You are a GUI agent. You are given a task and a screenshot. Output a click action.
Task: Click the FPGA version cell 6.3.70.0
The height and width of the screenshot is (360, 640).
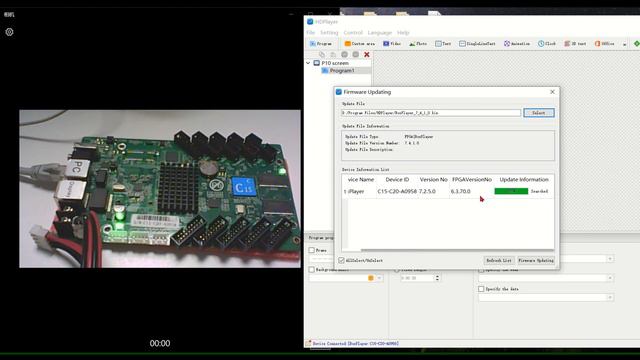[460, 191]
